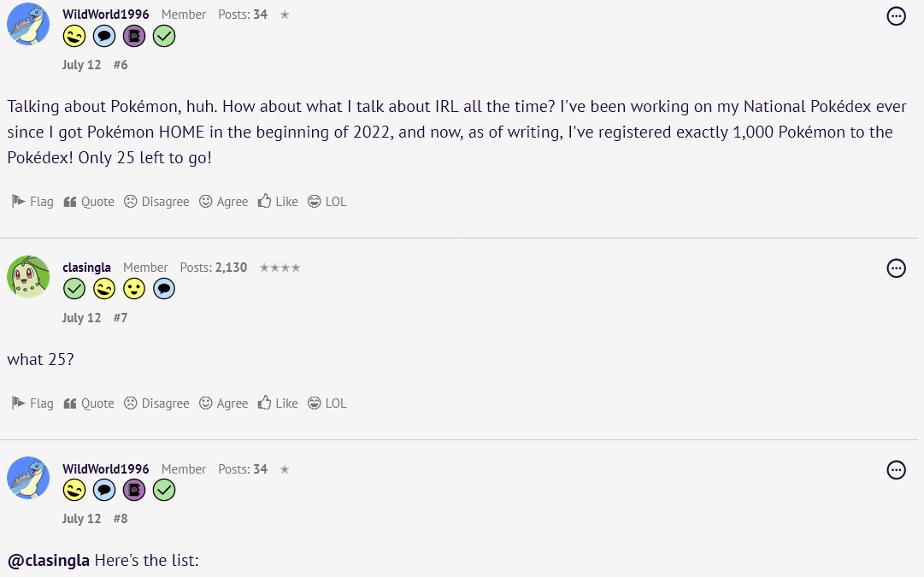This screenshot has height=577, width=924.
Task: Quote the post about the National Pokédex
Action: (x=89, y=202)
